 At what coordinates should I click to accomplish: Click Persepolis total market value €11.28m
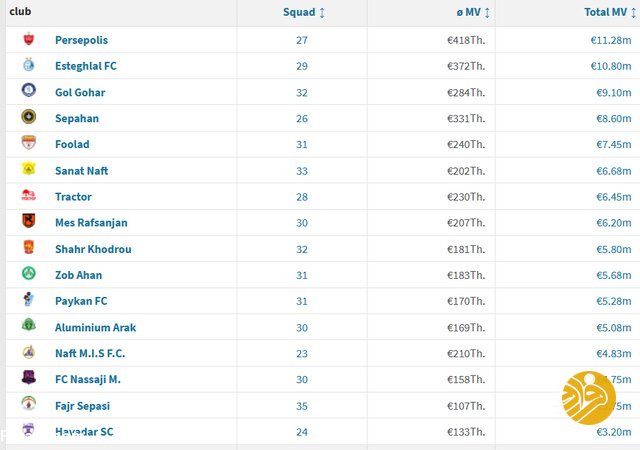609,40
